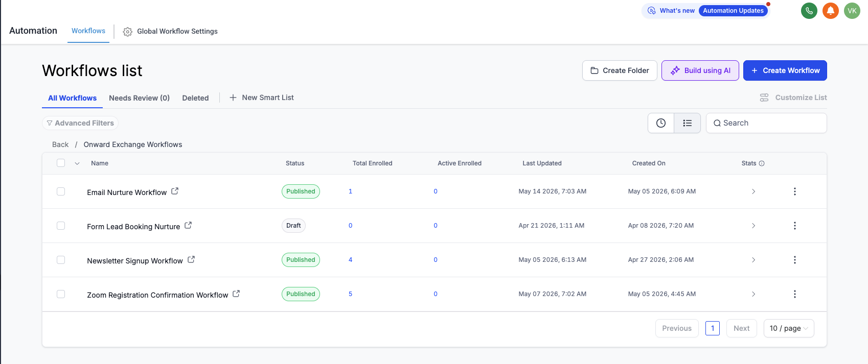Click the Name column header

click(100, 163)
